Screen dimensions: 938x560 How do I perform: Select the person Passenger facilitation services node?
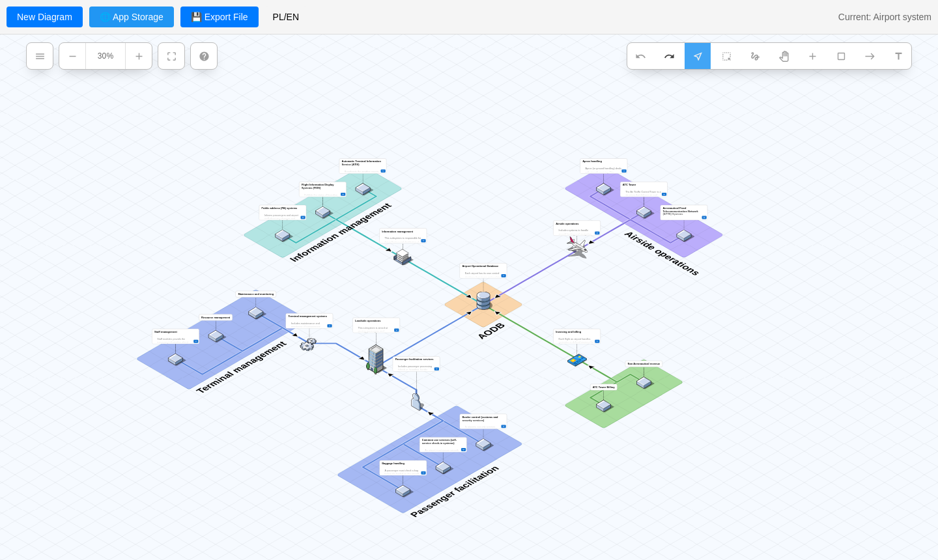click(417, 401)
